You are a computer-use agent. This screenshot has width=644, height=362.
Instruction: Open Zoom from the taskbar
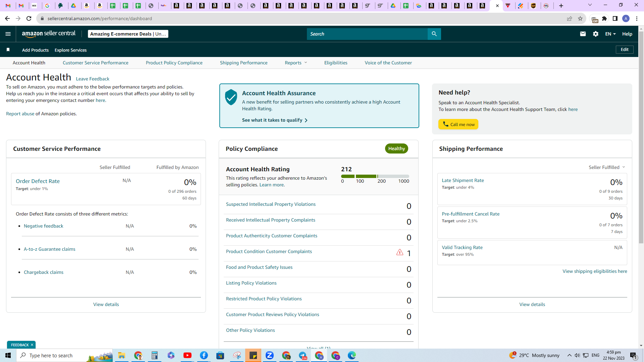(x=270, y=355)
